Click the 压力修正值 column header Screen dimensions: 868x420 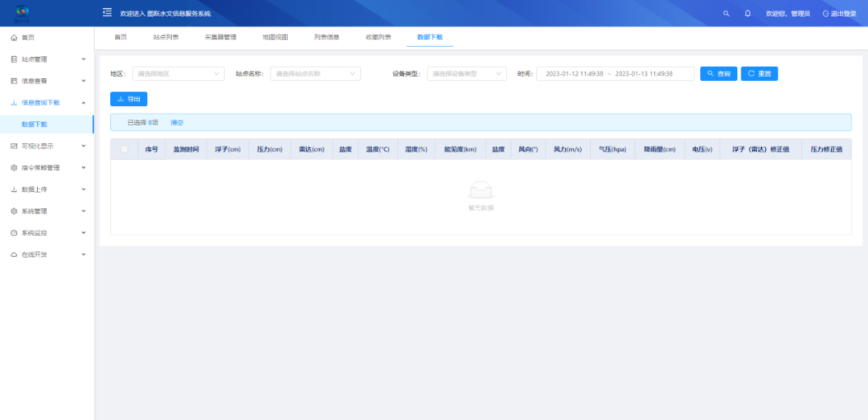[x=826, y=149]
